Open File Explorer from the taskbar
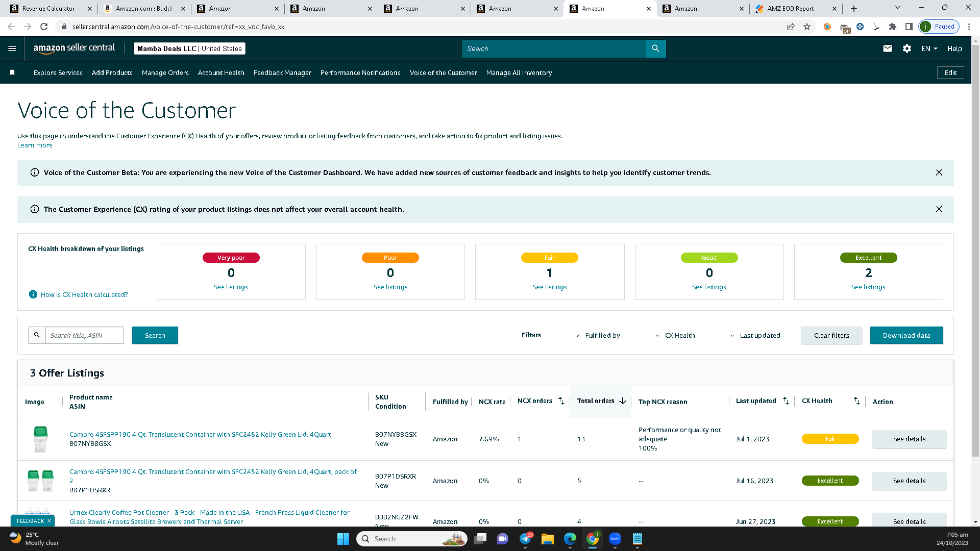The width and height of the screenshot is (980, 551). pos(548,539)
